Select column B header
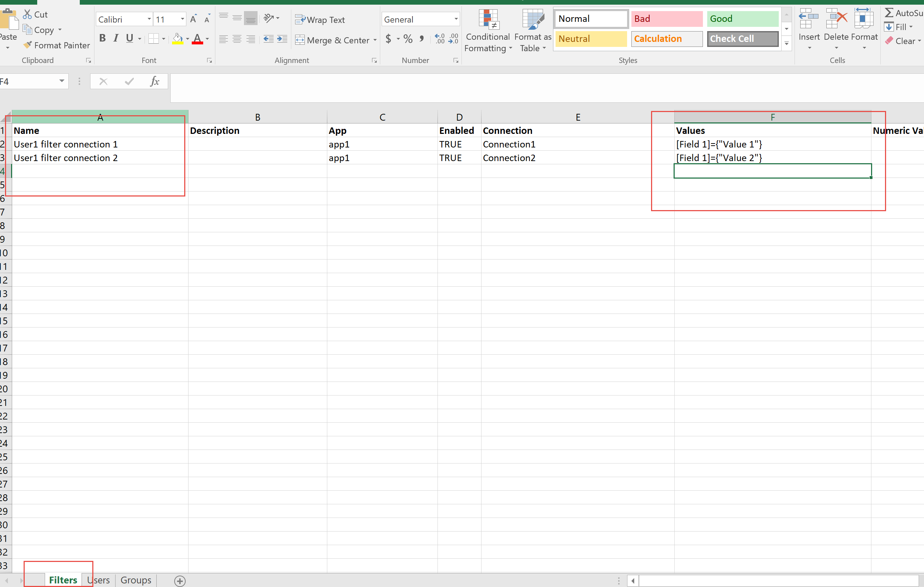 pos(258,117)
